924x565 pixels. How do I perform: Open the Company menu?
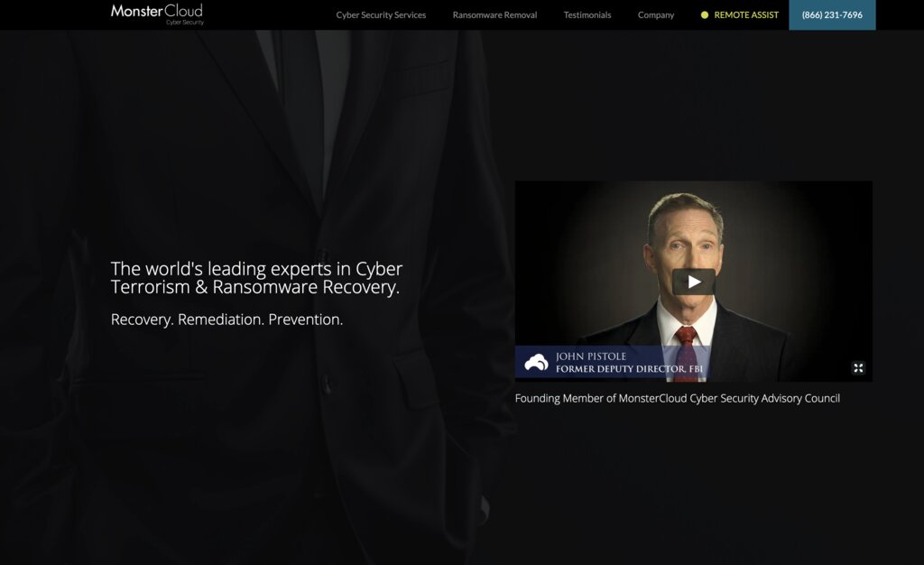(x=655, y=14)
